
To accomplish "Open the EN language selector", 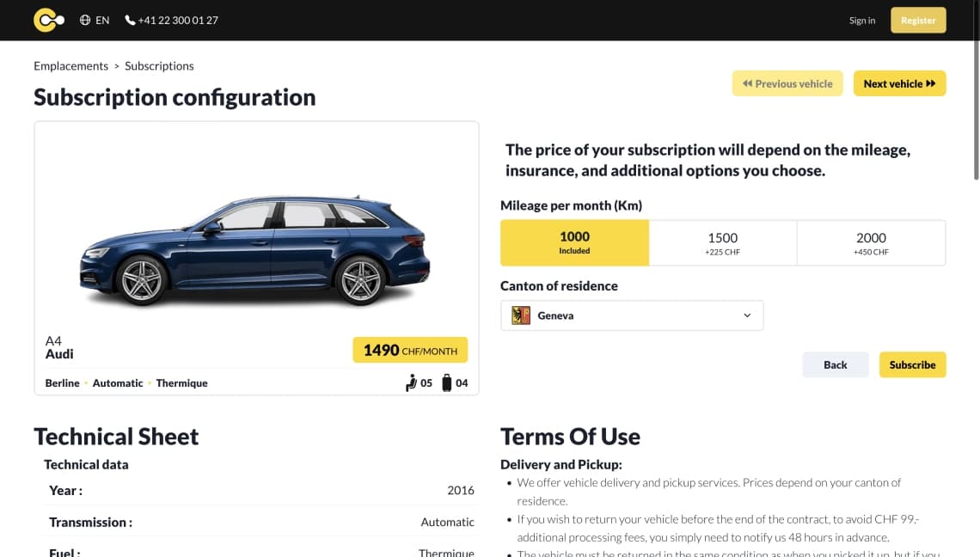I will 95,20.
